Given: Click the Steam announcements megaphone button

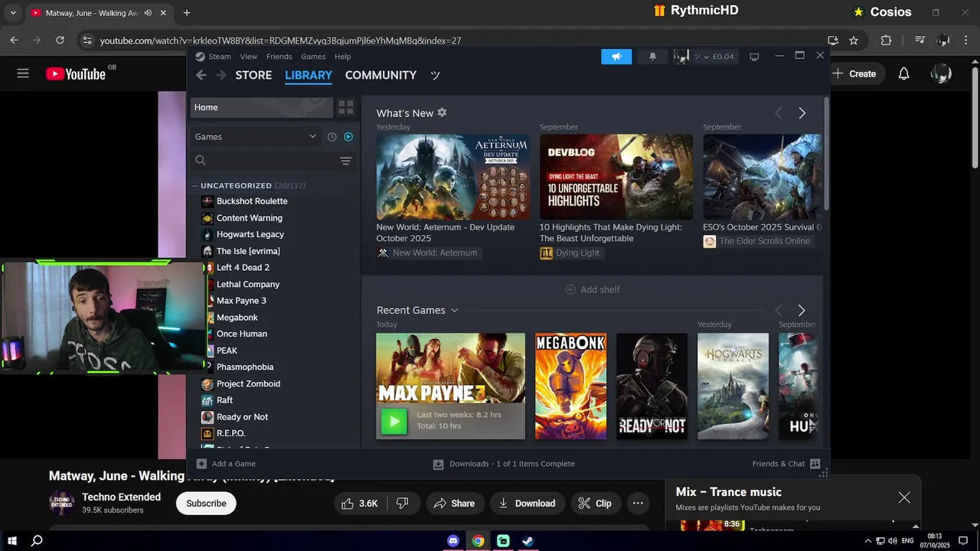Looking at the screenshot, I should pyautogui.click(x=616, y=56).
